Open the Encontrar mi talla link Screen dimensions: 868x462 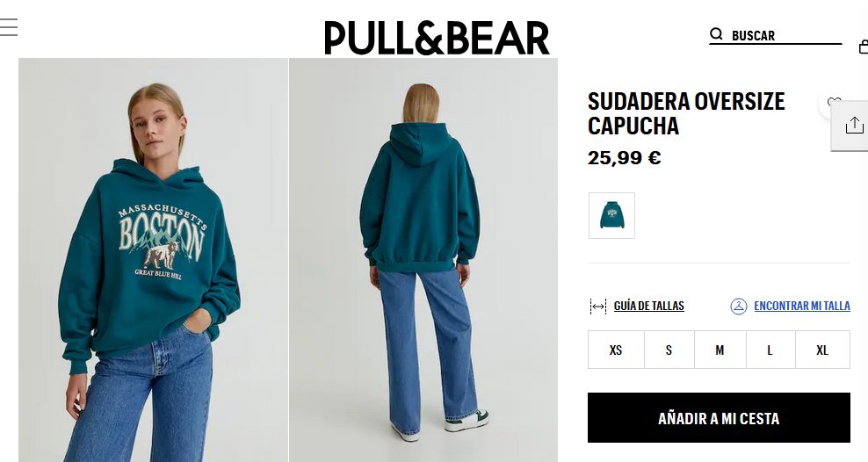801,306
